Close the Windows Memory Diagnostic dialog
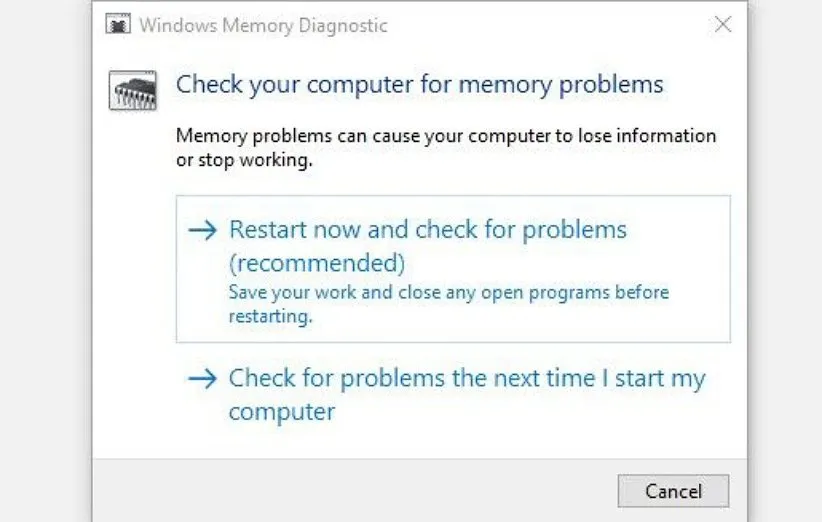 [722, 25]
